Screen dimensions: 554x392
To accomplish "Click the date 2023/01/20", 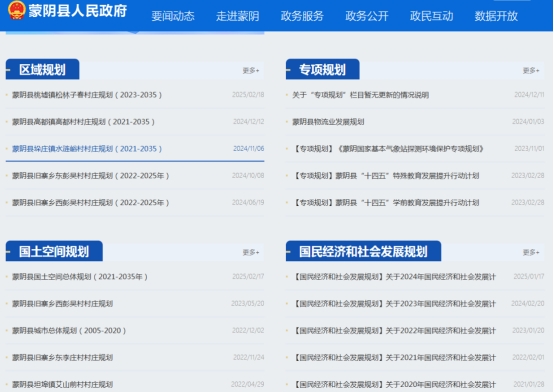I will 528,330.
